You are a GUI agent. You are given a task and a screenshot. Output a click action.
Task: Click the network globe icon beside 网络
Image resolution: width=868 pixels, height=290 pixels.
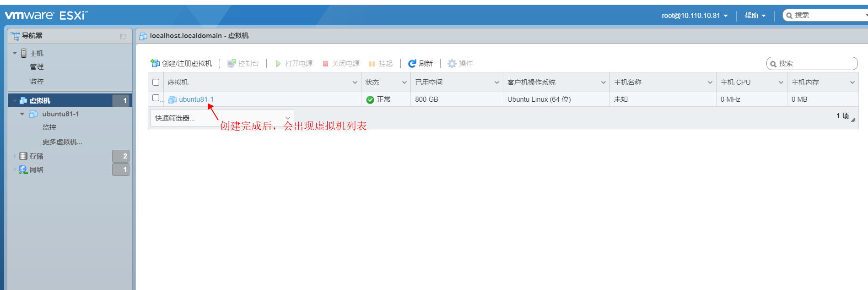click(23, 170)
